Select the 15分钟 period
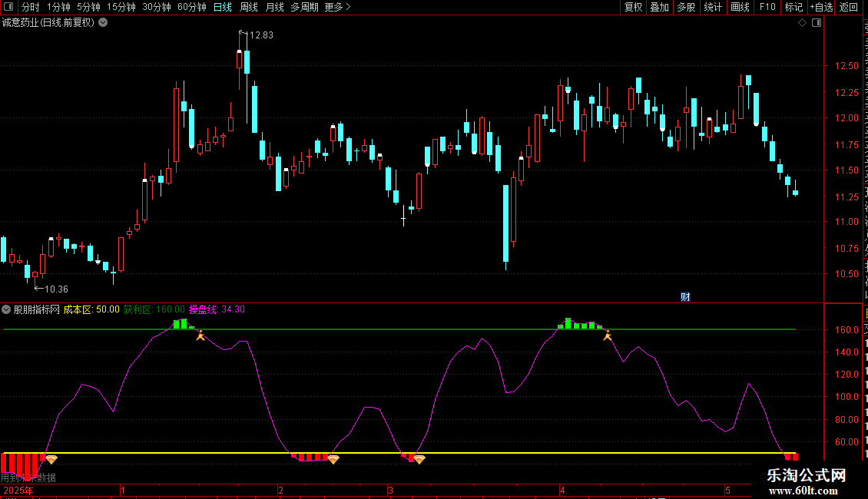Viewport: 868px width, 499px height. pyautogui.click(x=121, y=7)
